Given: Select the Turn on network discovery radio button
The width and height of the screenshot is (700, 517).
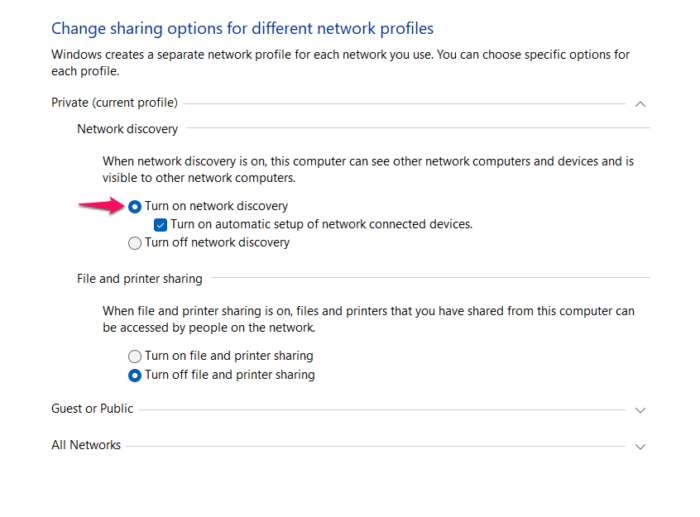Looking at the screenshot, I should [x=135, y=206].
